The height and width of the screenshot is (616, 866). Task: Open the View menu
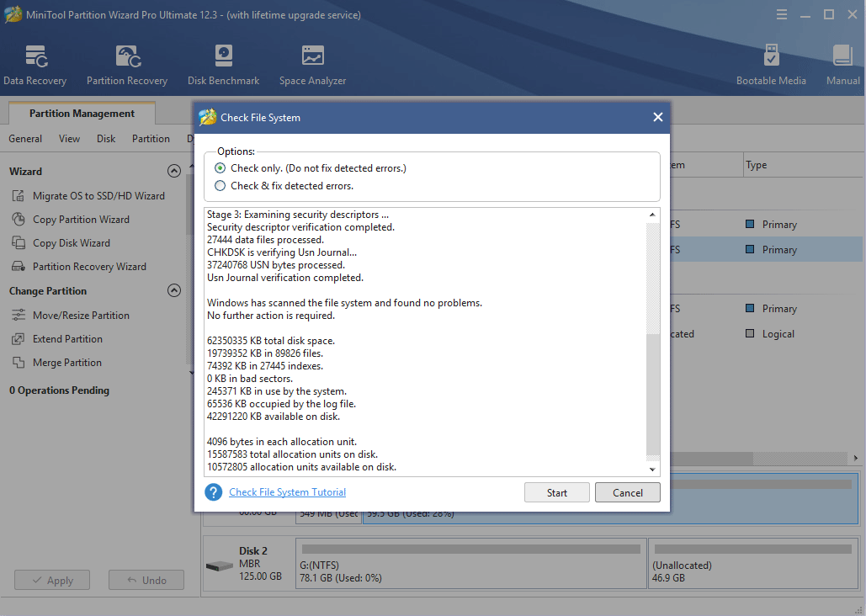pyautogui.click(x=69, y=139)
